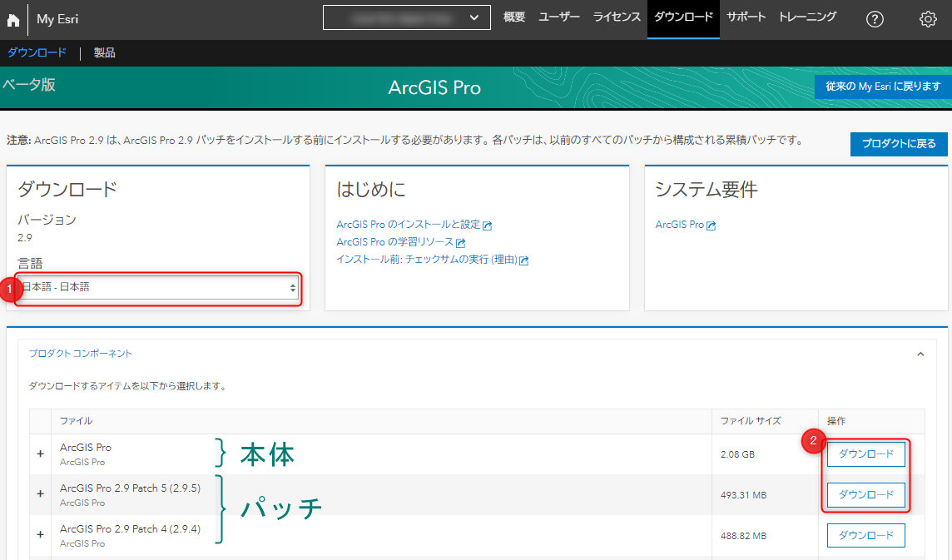This screenshot has width=952, height=560.
Task: Click ArcGIS Pro 2.9 Patch 5 (2.9.5) name
Action: click(130, 488)
